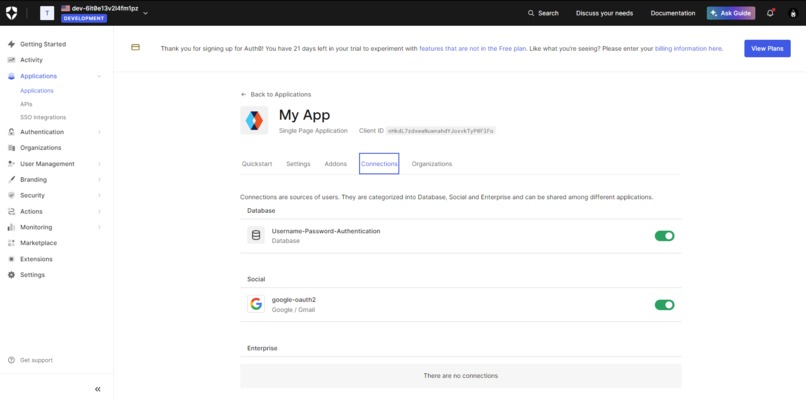The image size is (806, 401).
Task: Switch to the Organizations tab
Action: (432, 164)
